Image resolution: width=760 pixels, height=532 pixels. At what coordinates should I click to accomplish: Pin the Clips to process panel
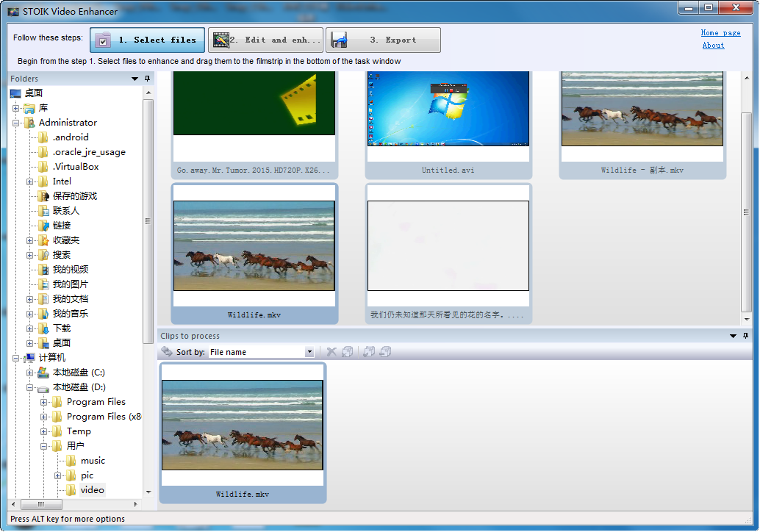click(x=745, y=336)
